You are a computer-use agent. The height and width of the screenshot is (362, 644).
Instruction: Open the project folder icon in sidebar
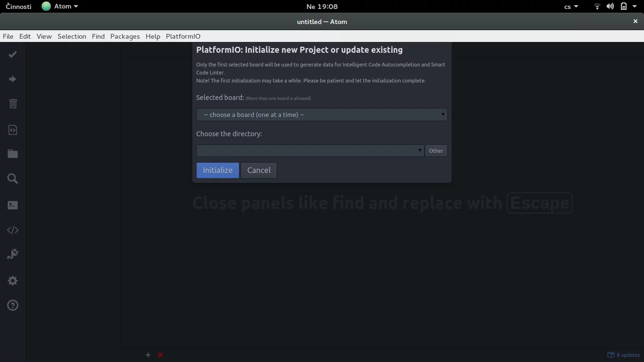pos(13,154)
